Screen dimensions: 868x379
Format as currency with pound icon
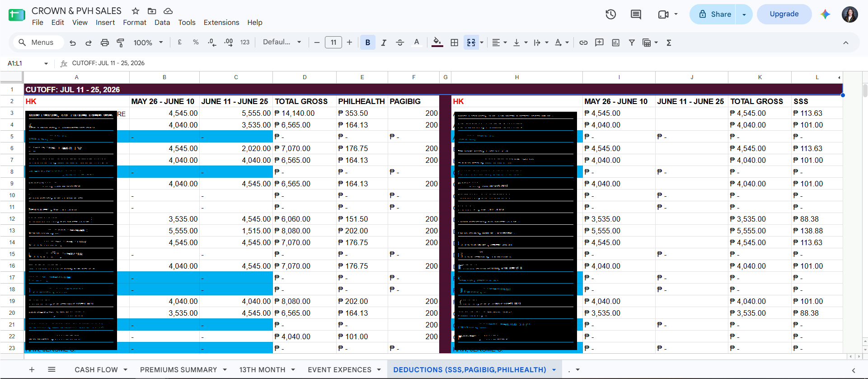pyautogui.click(x=180, y=43)
